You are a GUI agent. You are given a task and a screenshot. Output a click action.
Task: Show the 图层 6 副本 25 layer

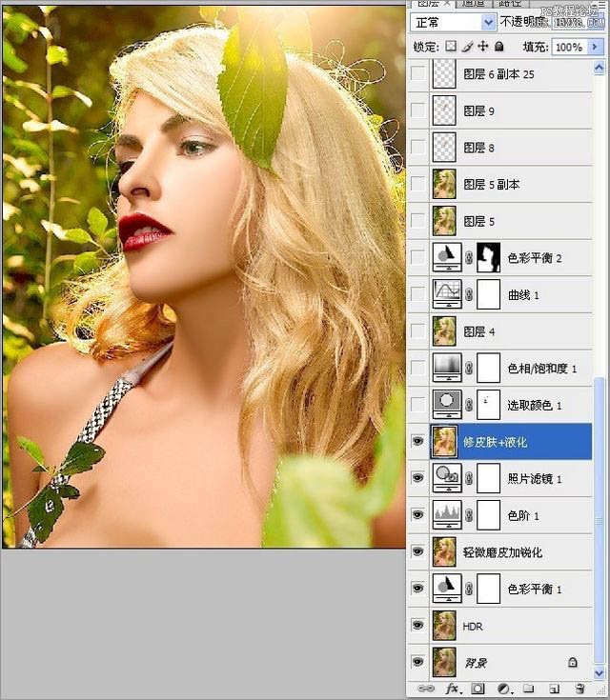click(x=417, y=73)
